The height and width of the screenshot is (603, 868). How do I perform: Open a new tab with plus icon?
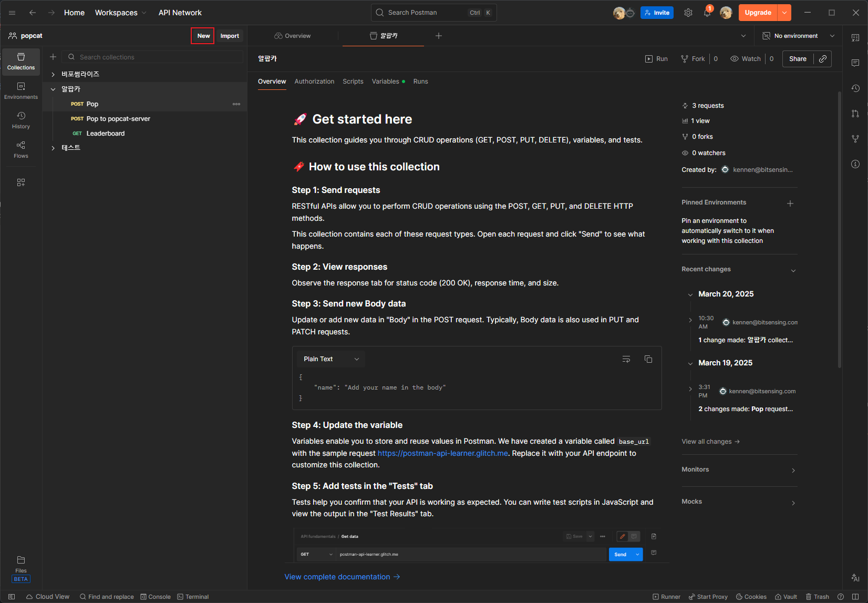pos(439,36)
